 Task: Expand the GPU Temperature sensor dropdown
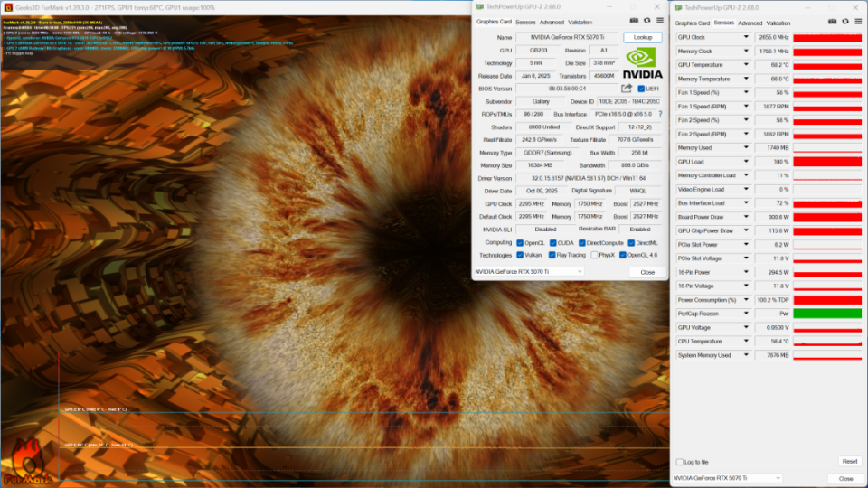[x=746, y=65]
